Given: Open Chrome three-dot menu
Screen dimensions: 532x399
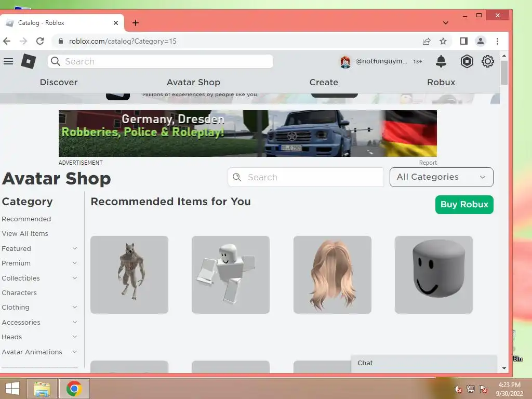Looking at the screenshot, I should (x=497, y=41).
